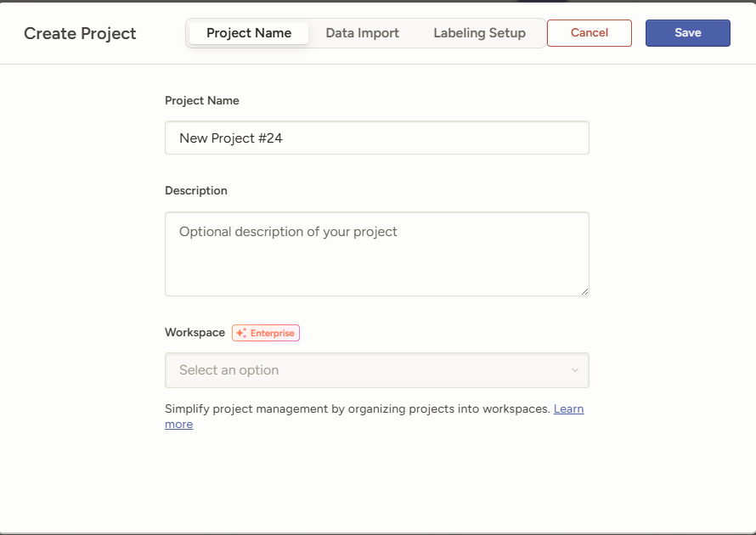
Task: Click the 'Description' field label
Action: [196, 190]
